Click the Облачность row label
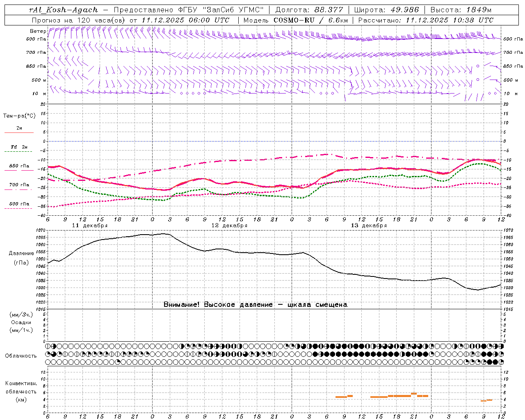Screen dimensions: 525x420 (x=21, y=356)
